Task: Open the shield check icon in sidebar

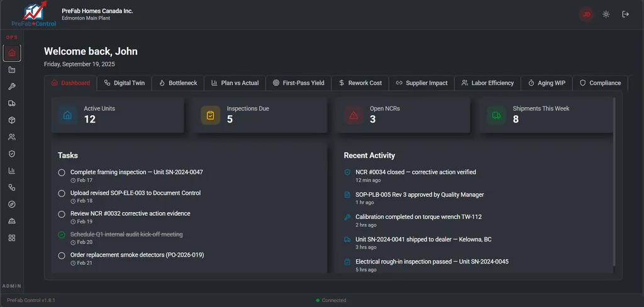Action: click(12, 153)
